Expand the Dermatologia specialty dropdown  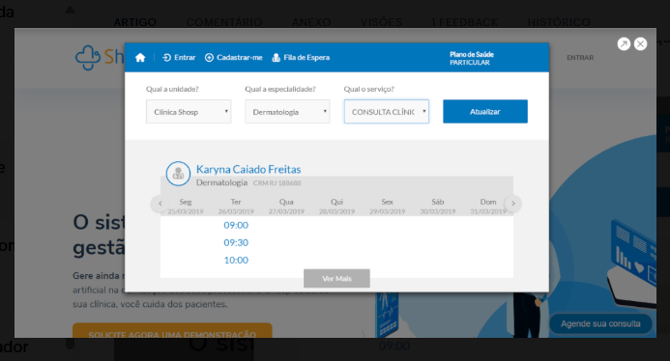287,112
